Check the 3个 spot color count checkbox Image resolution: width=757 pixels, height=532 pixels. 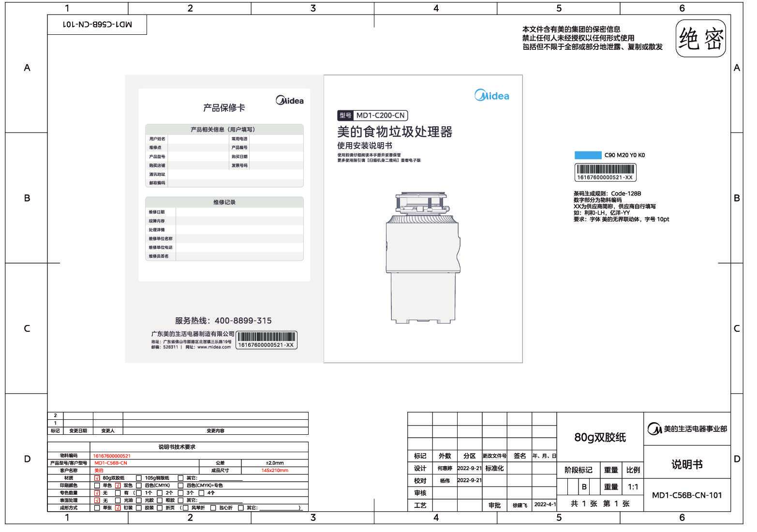(x=181, y=493)
